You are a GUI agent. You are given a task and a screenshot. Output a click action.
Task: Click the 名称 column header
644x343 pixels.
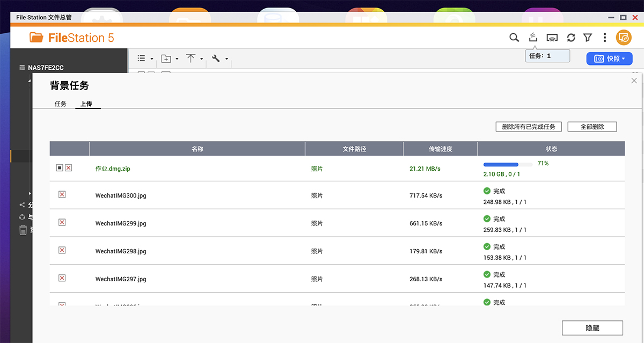(x=197, y=149)
